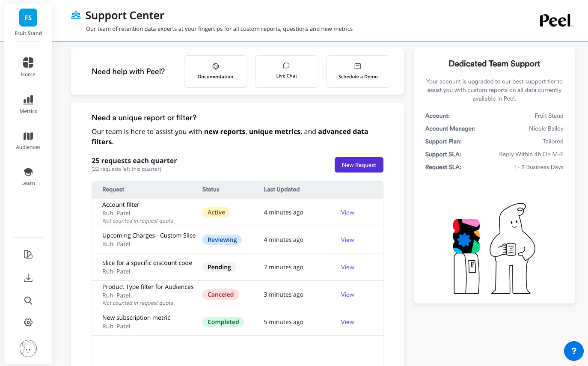Click the Request column header
Image resolution: width=588 pixels, height=366 pixels.
click(x=113, y=189)
